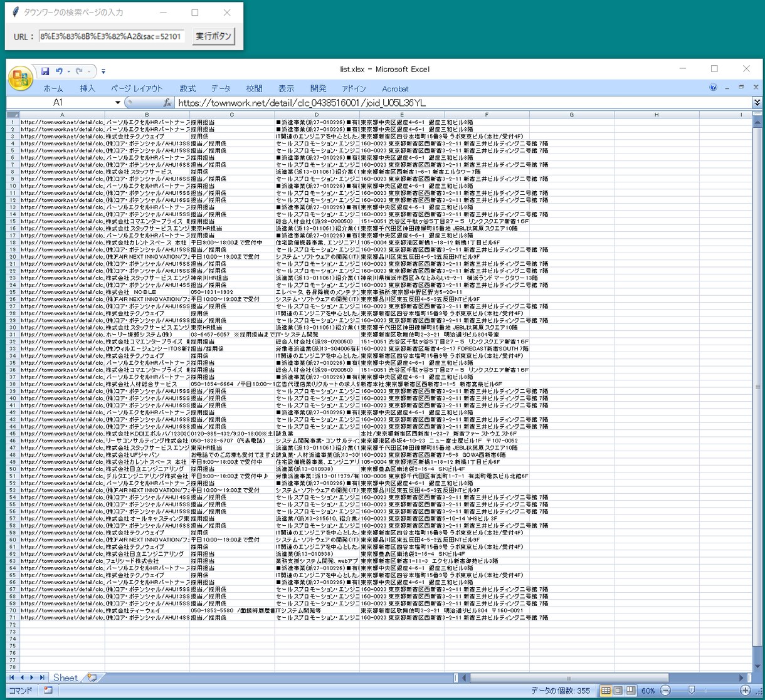Open 数式 ribbon tab
This screenshot has height=700, width=765.
pyautogui.click(x=187, y=89)
